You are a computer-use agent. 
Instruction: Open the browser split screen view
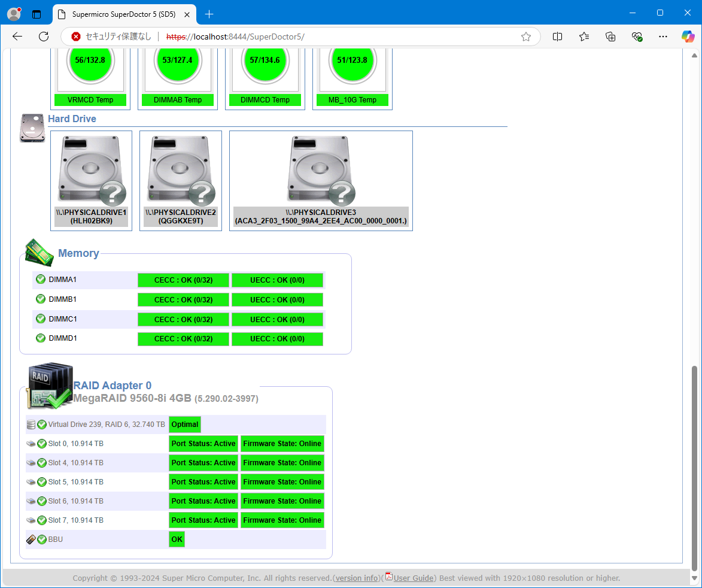[x=557, y=37]
